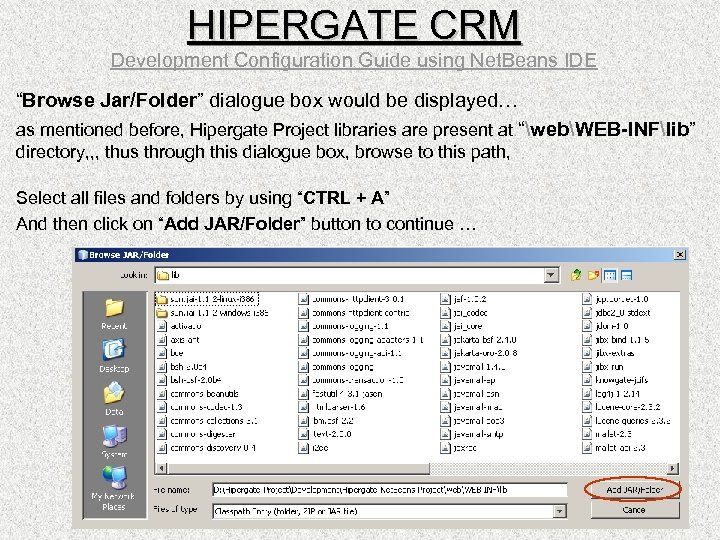Switch to list view
This screenshot has height=540, width=720.
coord(610,275)
